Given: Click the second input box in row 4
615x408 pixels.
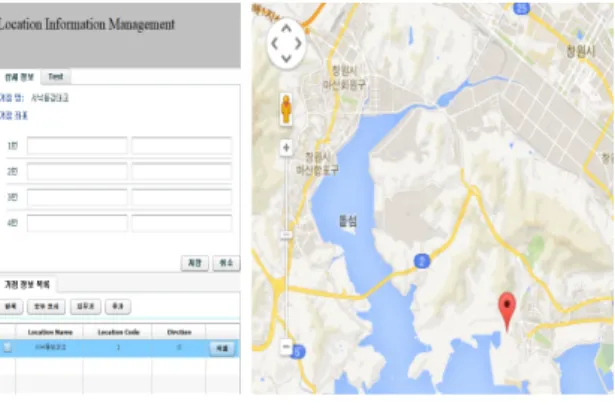Looking at the screenshot, I should click(182, 223).
